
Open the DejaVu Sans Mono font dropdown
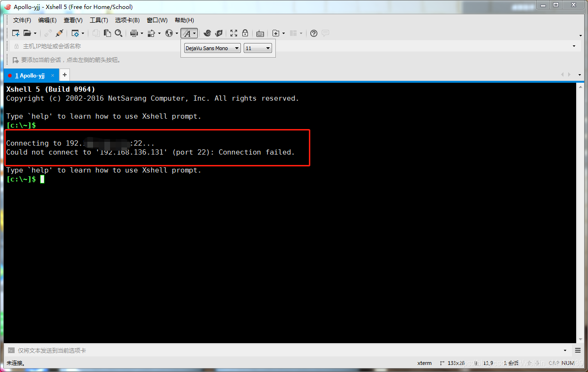(x=212, y=48)
